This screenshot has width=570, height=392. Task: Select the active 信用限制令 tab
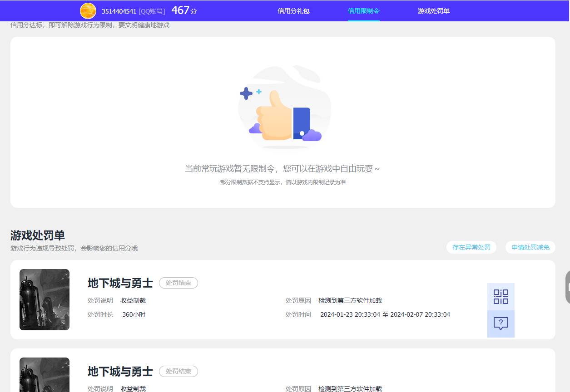(x=363, y=11)
